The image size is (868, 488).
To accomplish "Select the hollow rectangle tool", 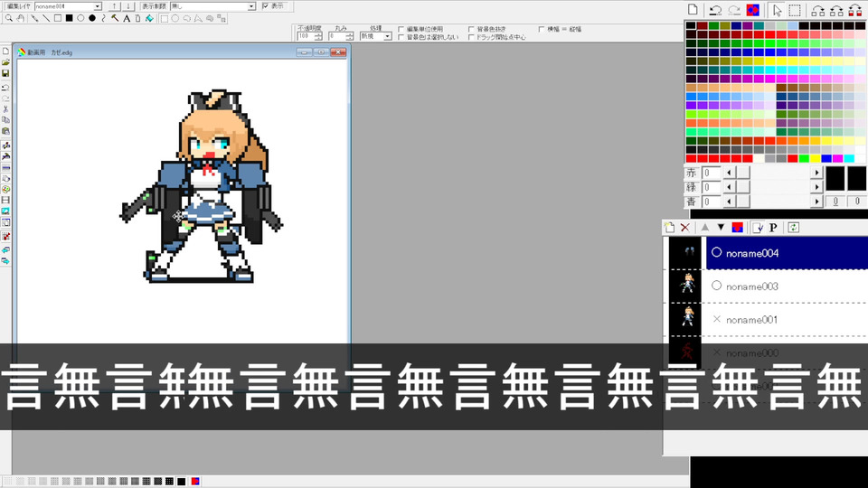I will click(x=58, y=18).
